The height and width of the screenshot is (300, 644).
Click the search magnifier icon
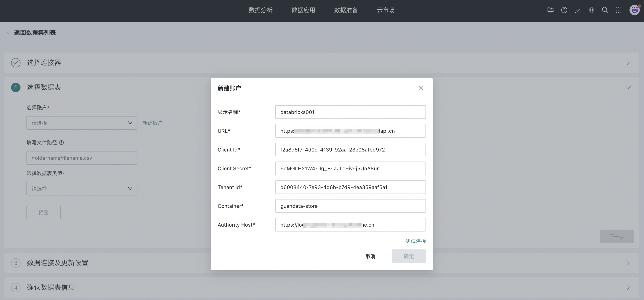605,10
